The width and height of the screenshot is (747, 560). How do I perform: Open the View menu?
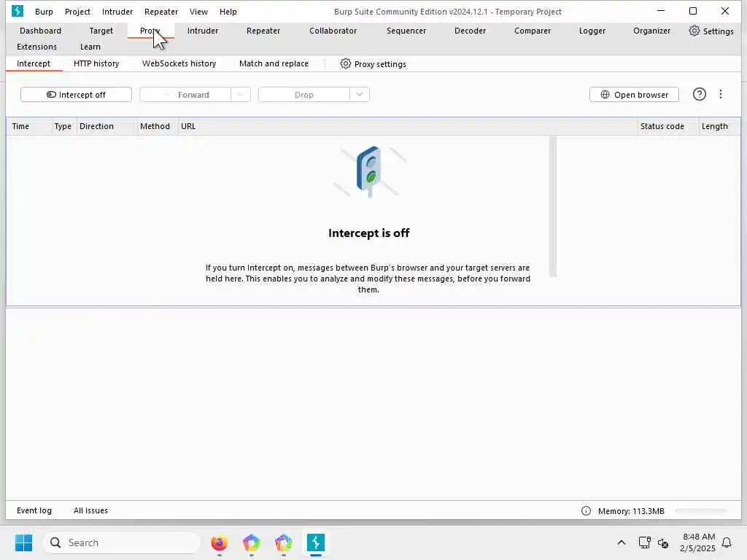198,12
